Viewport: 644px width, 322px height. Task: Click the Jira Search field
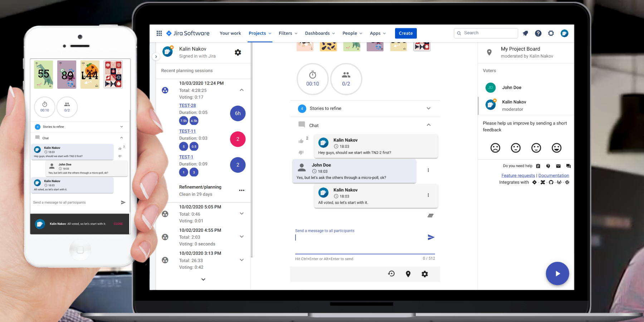click(x=486, y=33)
